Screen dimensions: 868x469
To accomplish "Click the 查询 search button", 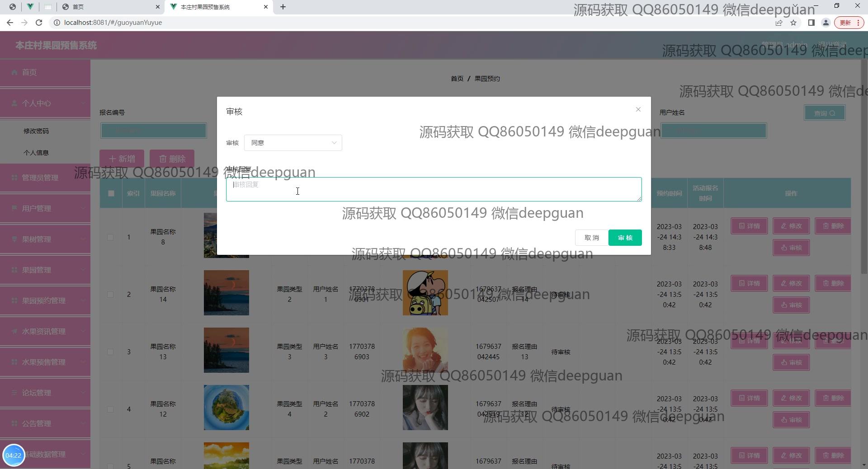I will [825, 113].
